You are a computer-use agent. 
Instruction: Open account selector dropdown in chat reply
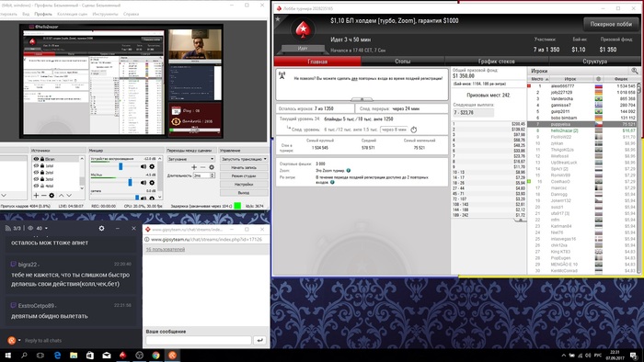[x=19, y=340]
